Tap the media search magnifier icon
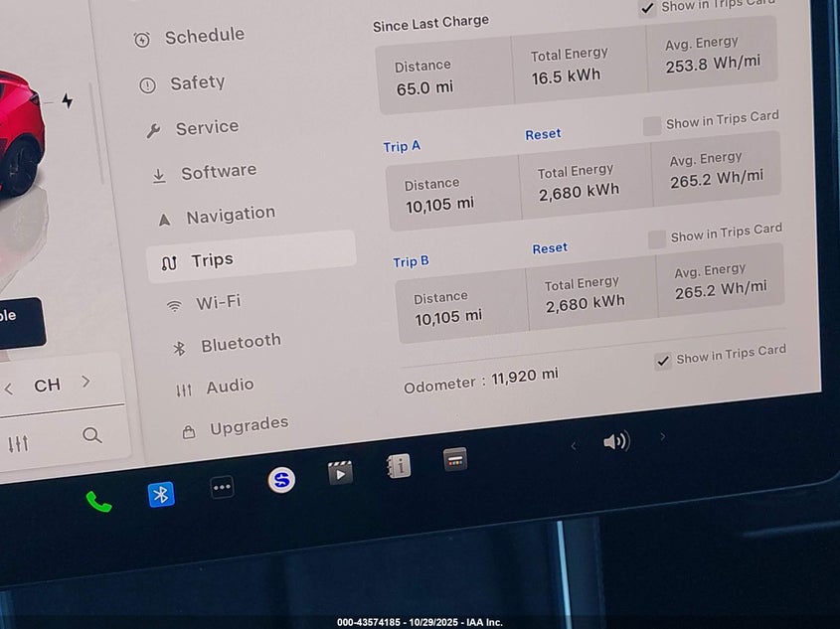The image size is (840, 629). click(92, 435)
